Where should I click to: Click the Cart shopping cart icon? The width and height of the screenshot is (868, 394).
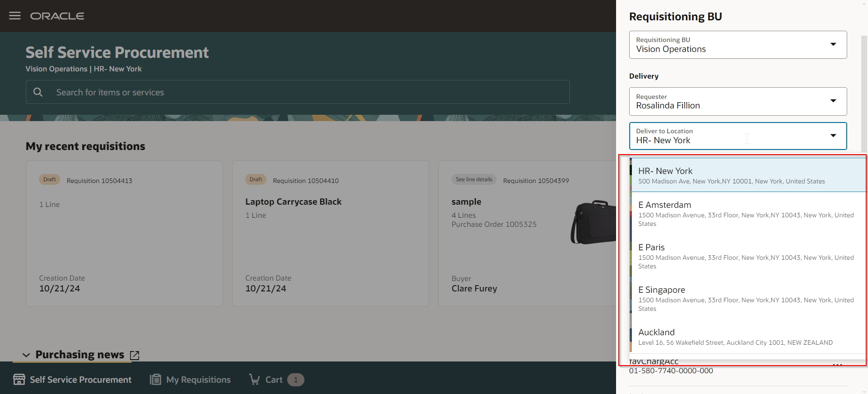[255, 380]
